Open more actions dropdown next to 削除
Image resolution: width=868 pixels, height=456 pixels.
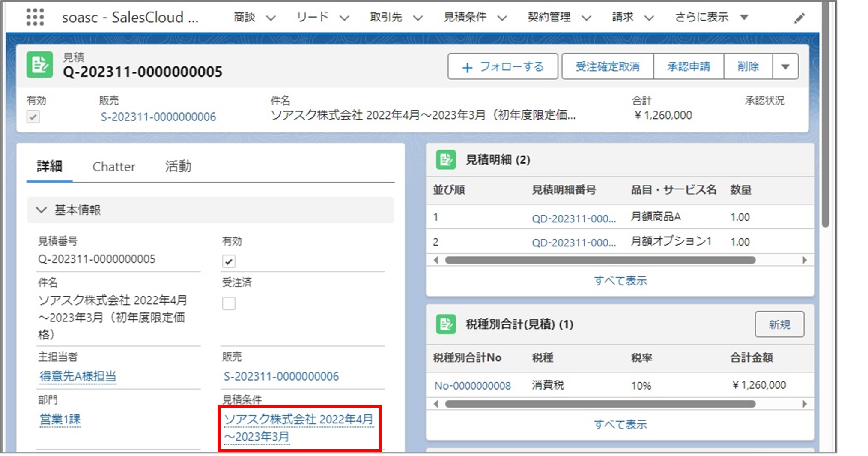coord(785,66)
